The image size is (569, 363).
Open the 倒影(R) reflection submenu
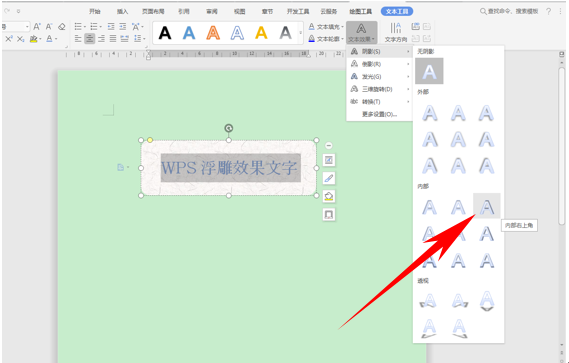380,64
